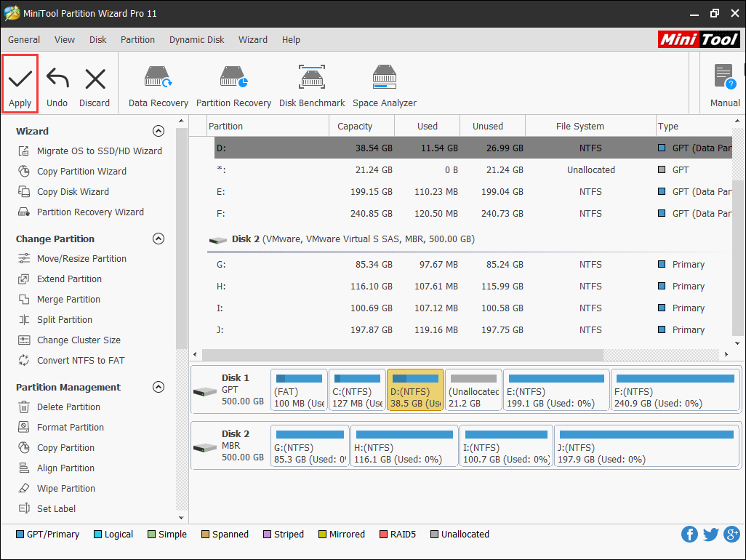The width and height of the screenshot is (746, 560).
Task: Open the Partition menu
Action: click(x=137, y=40)
